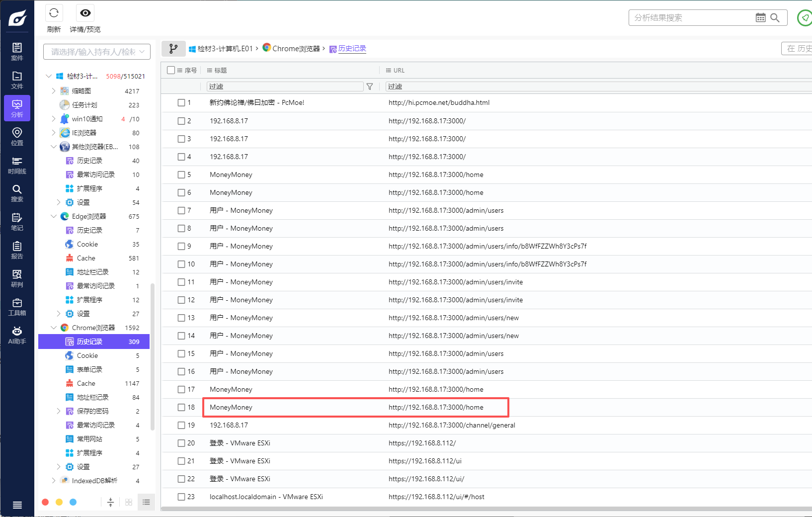Click the hamburger menu icon in sidebar bottom
This screenshot has height=517, width=812.
tap(17, 505)
